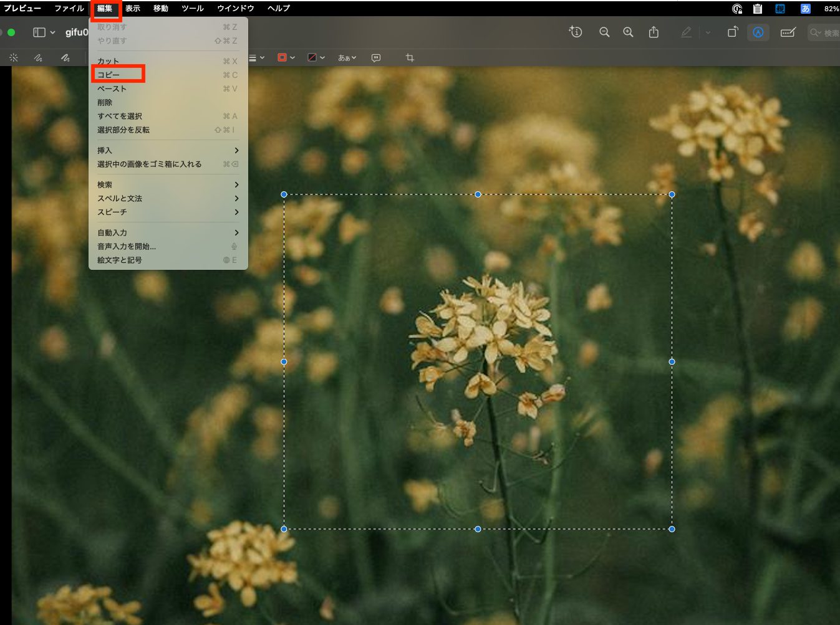Viewport: 840px width, 625px height.
Task: Click the zoom out magnifier icon
Action: click(604, 32)
